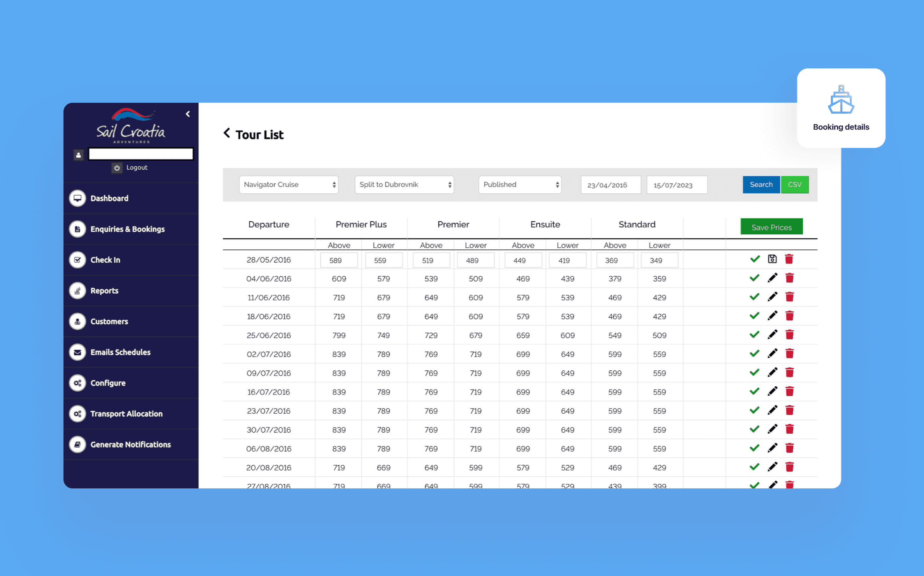Open Enquiries & Bookings menu item
The image size is (924, 576).
tap(127, 229)
